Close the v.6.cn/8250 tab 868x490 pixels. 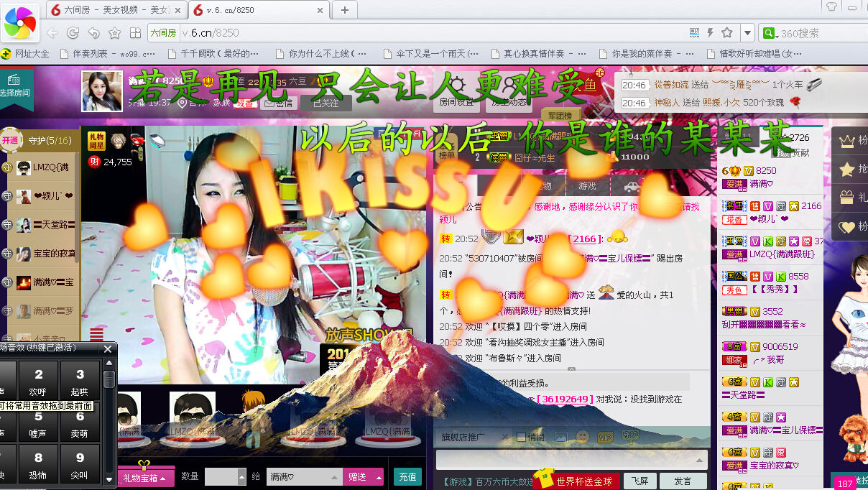click(x=320, y=10)
